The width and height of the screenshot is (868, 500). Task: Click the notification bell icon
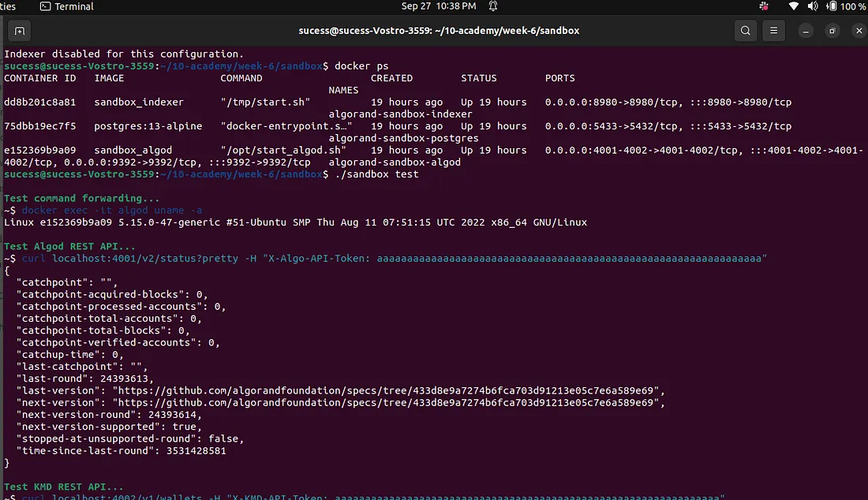pyautogui.click(x=493, y=6)
